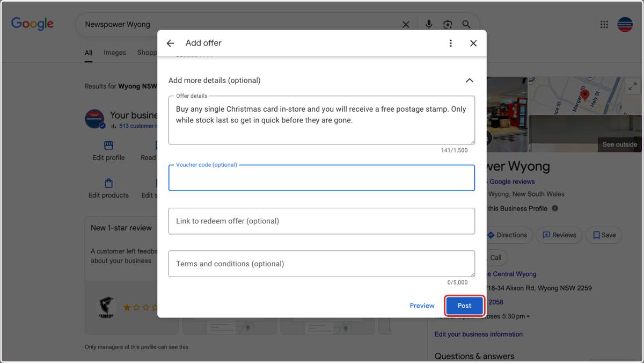Save the Newspower Wyong listing
The width and height of the screenshot is (644, 363).
tap(604, 235)
